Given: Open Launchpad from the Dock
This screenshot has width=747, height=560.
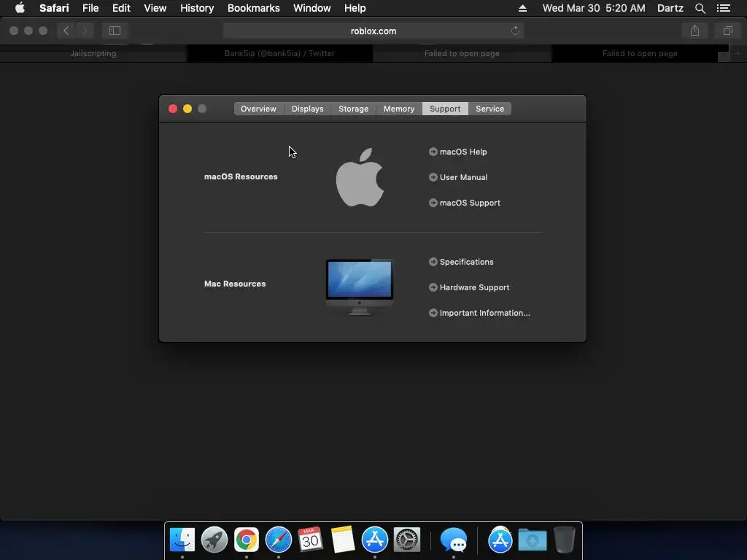Looking at the screenshot, I should (x=214, y=540).
